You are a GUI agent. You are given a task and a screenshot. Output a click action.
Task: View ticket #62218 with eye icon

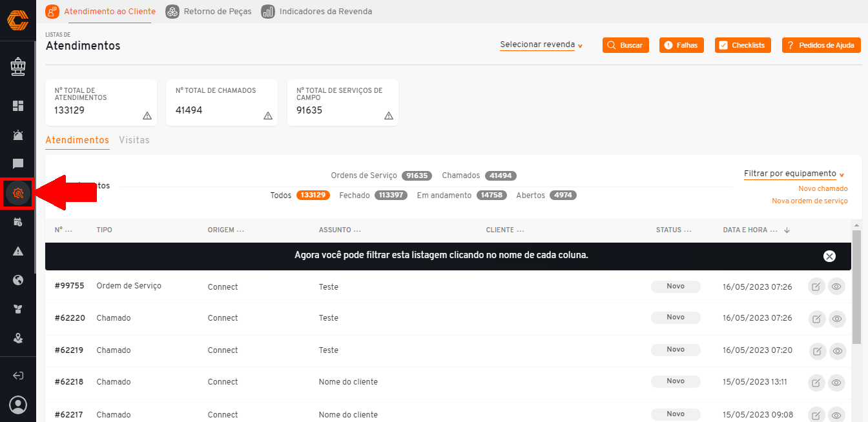click(x=837, y=383)
